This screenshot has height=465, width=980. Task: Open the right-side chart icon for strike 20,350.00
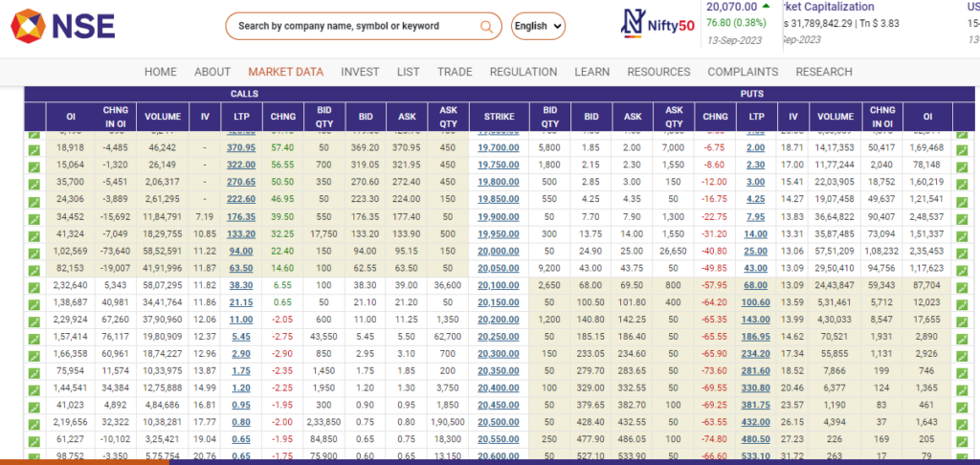click(x=962, y=373)
